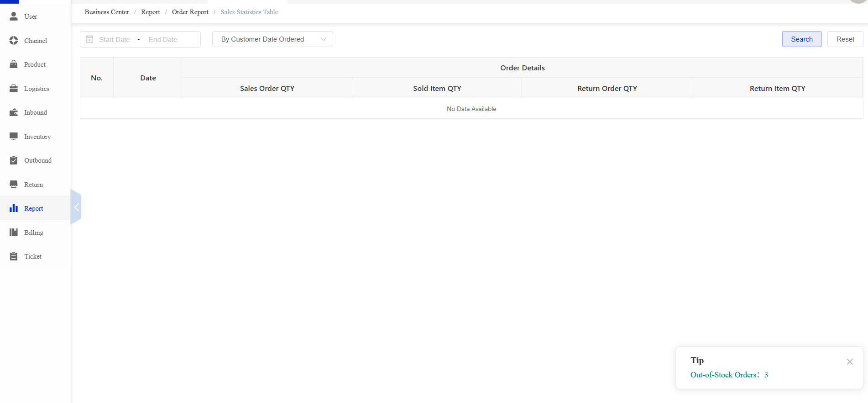Open the By Customer Date Ordered dropdown
This screenshot has height=403, width=868.
pyautogui.click(x=272, y=39)
